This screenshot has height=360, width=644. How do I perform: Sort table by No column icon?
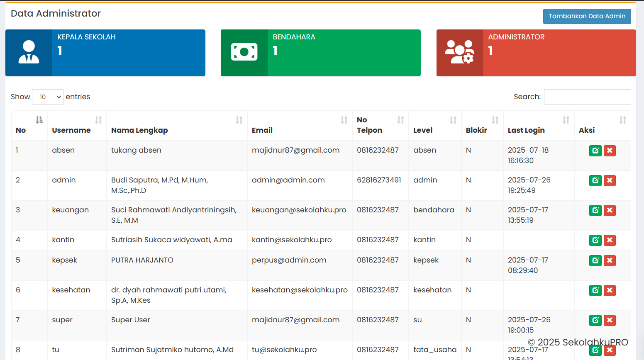pyautogui.click(x=39, y=120)
